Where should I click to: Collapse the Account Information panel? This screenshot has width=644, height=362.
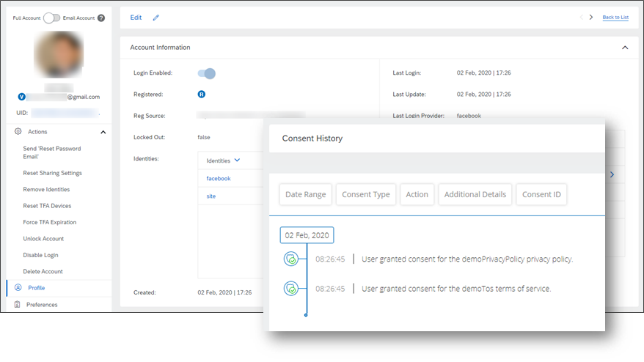[x=625, y=48]
